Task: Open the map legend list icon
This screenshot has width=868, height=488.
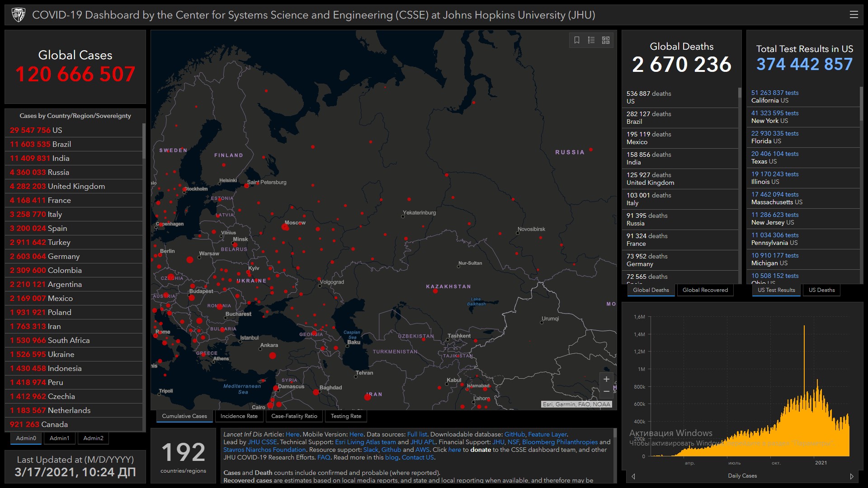Action: 591,40
